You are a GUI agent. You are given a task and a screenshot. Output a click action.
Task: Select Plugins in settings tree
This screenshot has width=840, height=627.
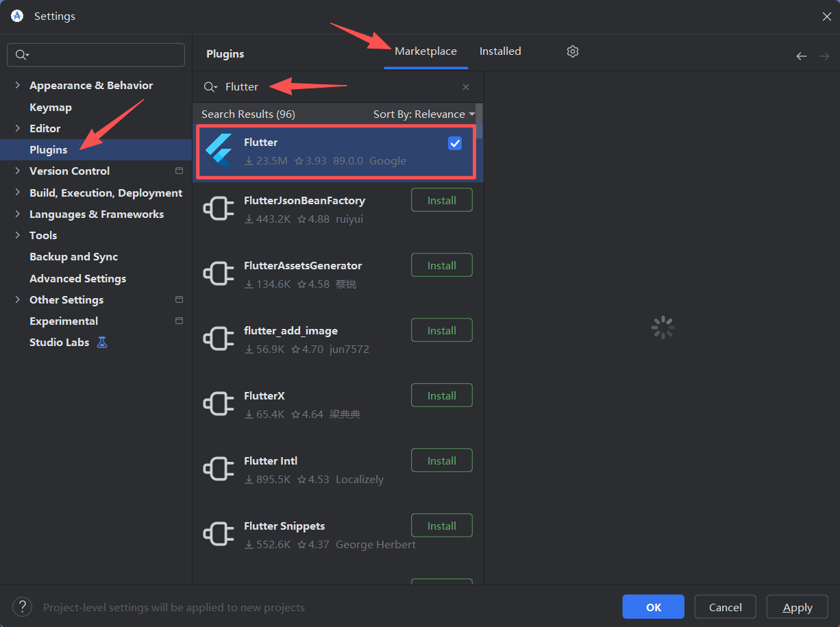(x=96, y=149)
